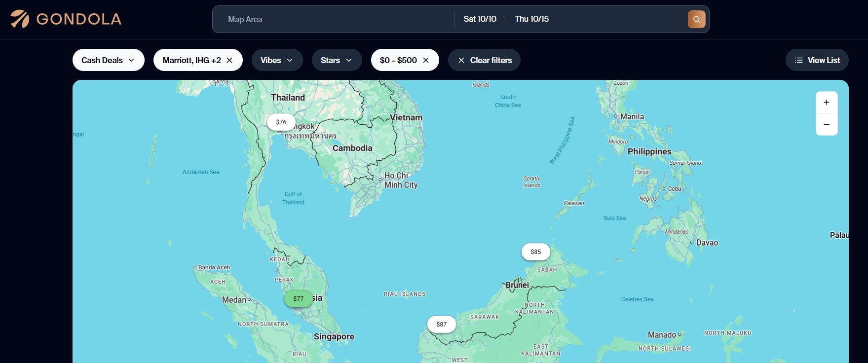Open the Cash Deals dropdown
This screenshot has width=868, height=363.
[x=109, y=60]
